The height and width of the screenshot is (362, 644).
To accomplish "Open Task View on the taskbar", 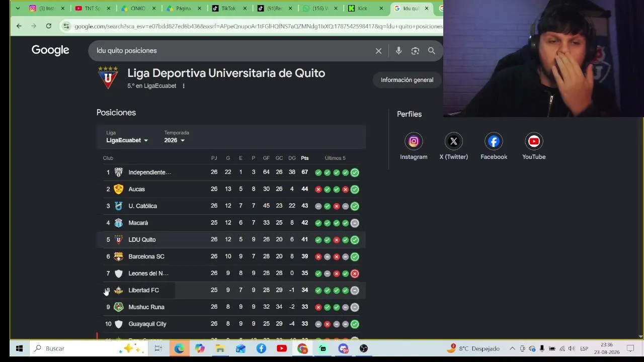I will tap(158, 348).
